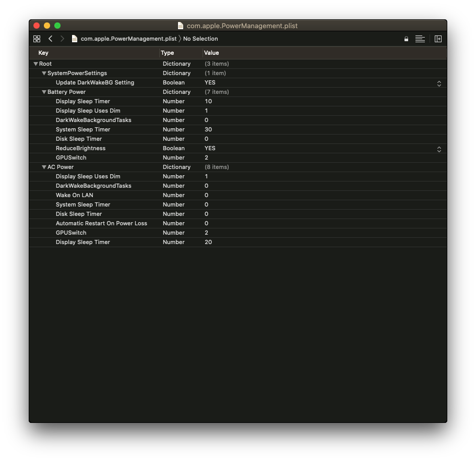Select the ReduceBrightness key

pyautogui.click(x=81, y=148)
